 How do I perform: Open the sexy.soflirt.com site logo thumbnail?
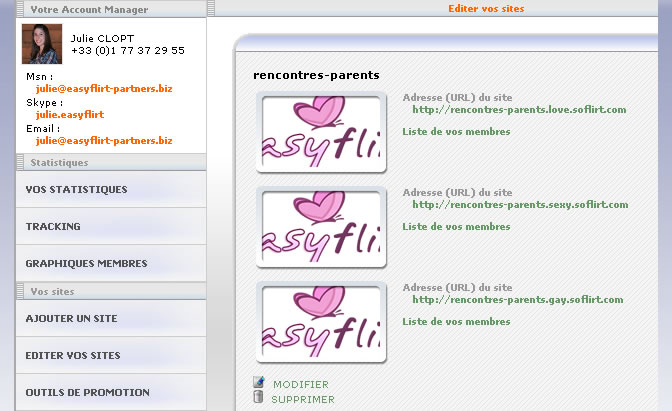321,227
